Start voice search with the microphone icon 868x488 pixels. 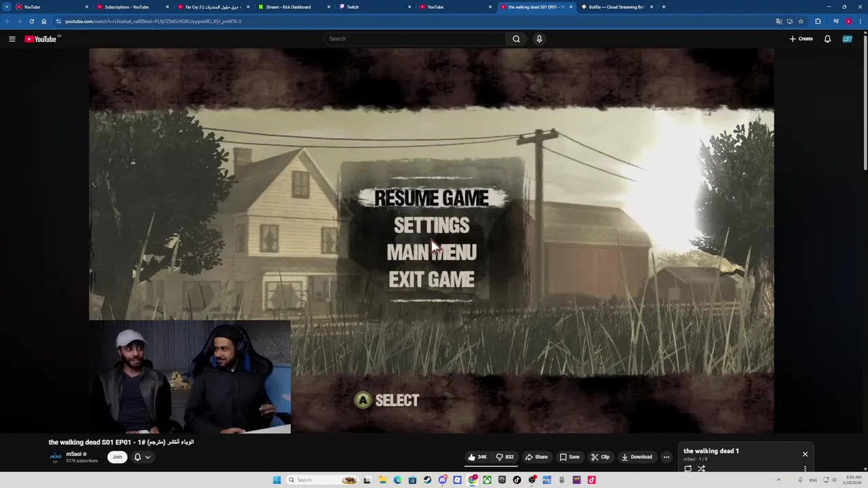coord(539,39)
